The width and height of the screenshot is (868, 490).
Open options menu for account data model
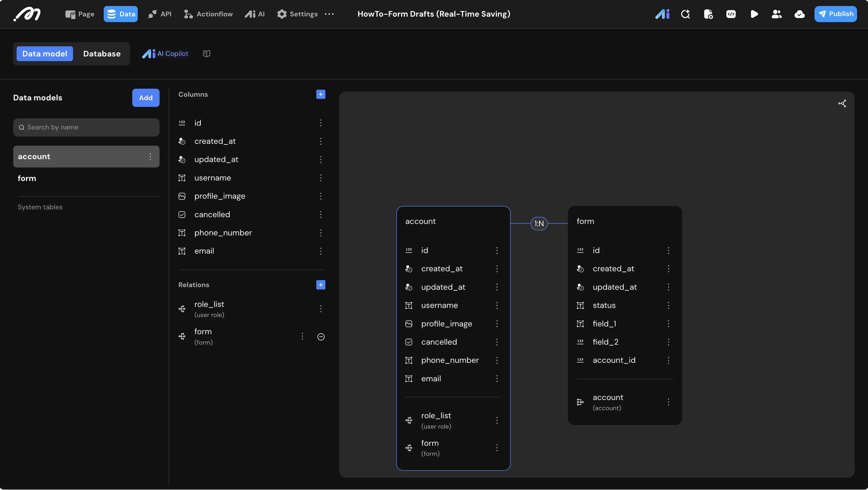(x=150, y=157)
